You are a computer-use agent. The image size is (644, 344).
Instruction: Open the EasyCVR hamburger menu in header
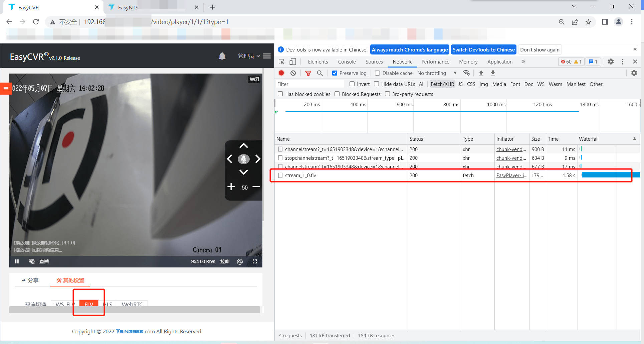[267, 56]
